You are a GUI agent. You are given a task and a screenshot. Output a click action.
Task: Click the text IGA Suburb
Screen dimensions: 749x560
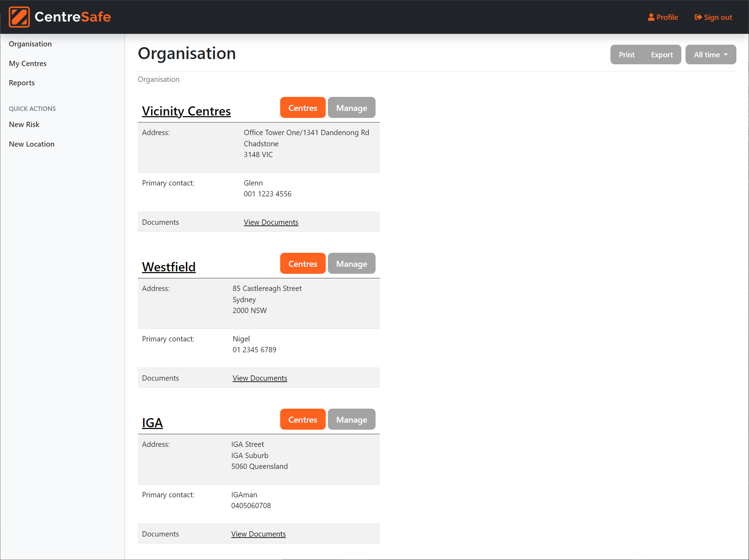[250, 455]
